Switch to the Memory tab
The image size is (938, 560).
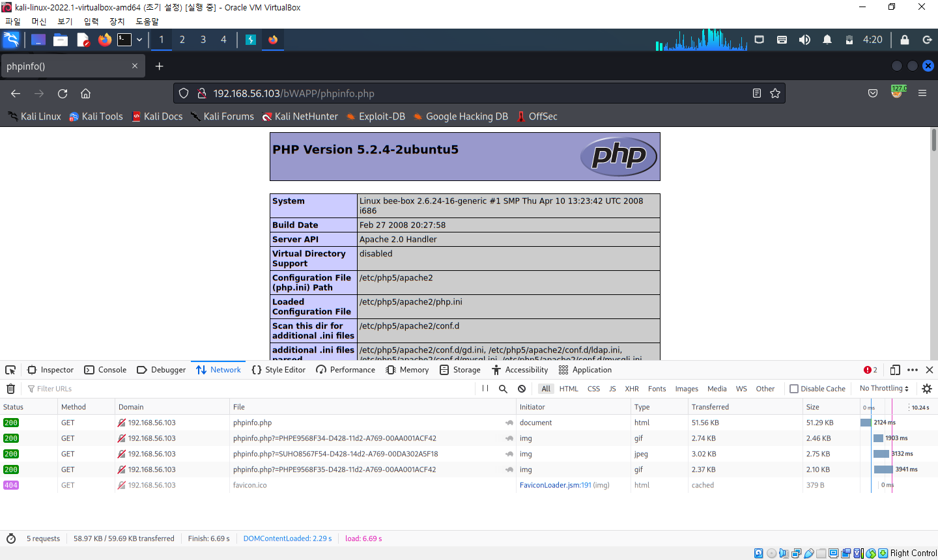click(408, 370)
